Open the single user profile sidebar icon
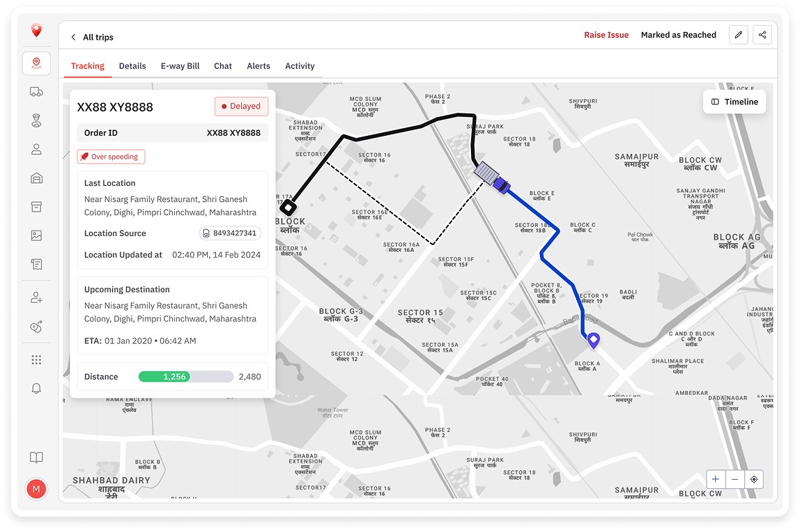Viewport: 800px width, 532px height. click(36, 149)
